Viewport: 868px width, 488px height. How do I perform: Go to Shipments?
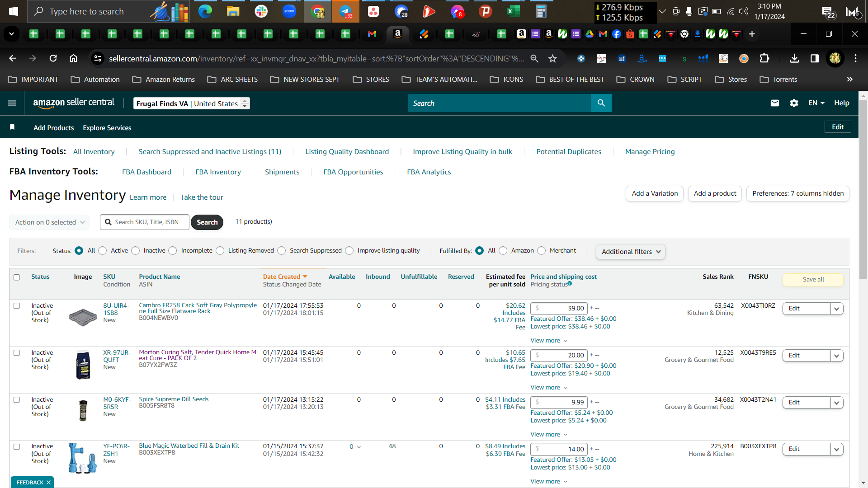(282, 172)
